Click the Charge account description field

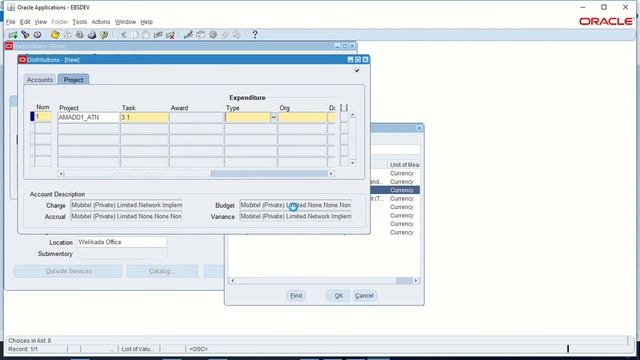tap(127, 205)
